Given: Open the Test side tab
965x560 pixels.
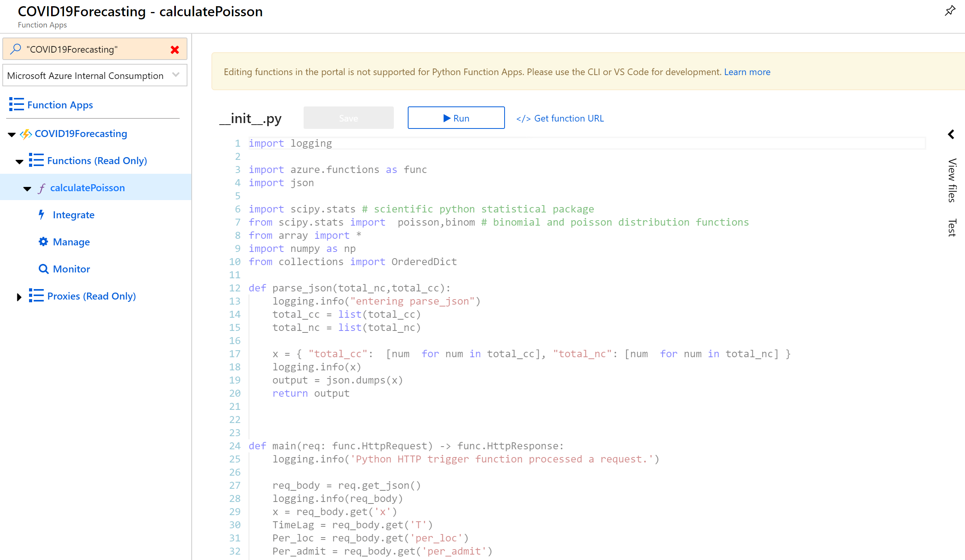Looking at the screenshot, I should click(x=952, y=227).
